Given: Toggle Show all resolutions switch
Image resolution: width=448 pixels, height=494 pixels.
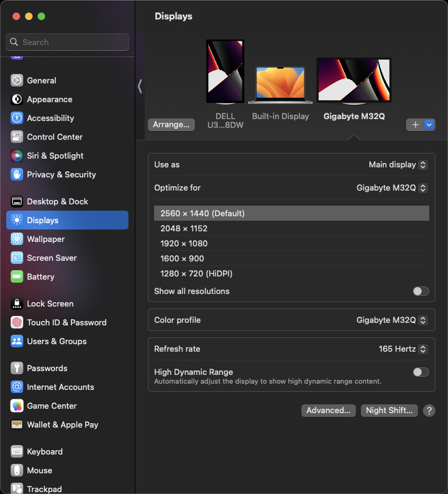Looking at the screenshot, I should (x=420, y=291).
